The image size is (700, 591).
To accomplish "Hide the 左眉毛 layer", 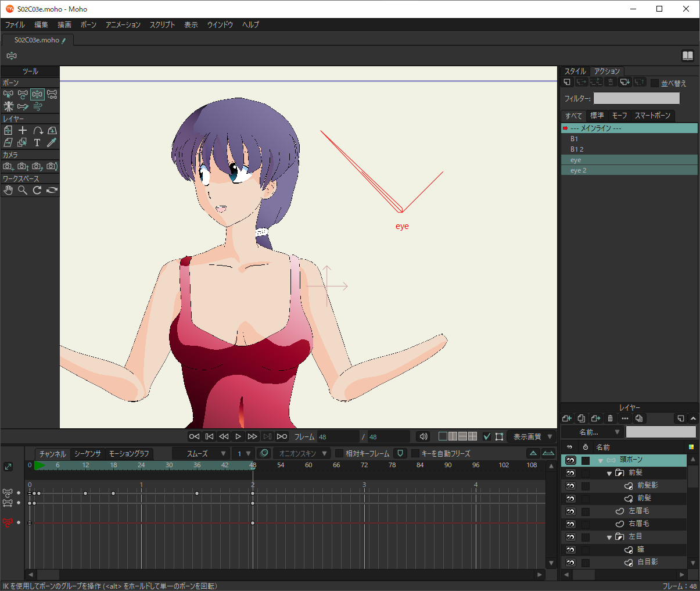I will pos(570,511).
